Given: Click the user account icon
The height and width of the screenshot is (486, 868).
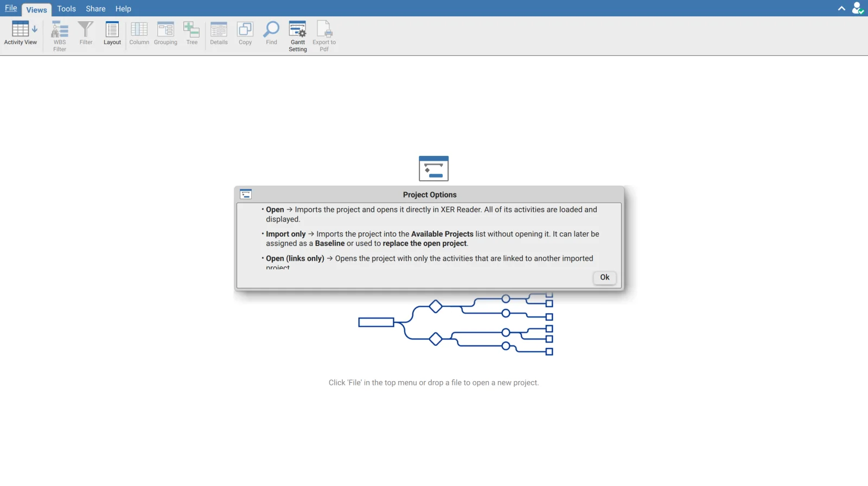Looking at the screenshot, I should click(858, 8).
